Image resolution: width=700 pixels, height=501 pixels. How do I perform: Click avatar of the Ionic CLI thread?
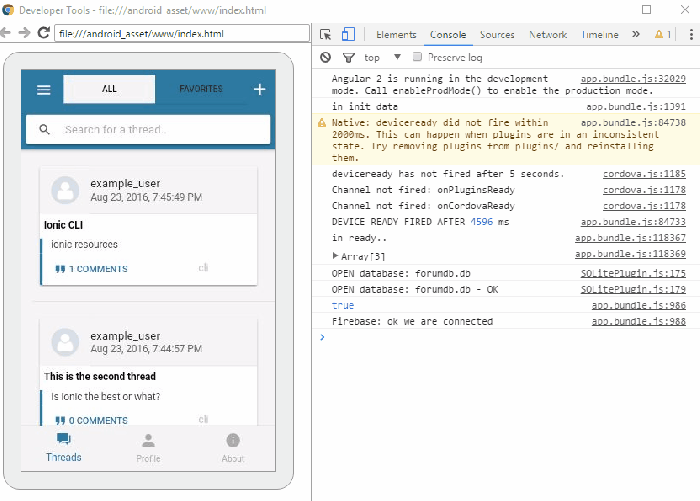pyautogui.click(x=66, y=190)
